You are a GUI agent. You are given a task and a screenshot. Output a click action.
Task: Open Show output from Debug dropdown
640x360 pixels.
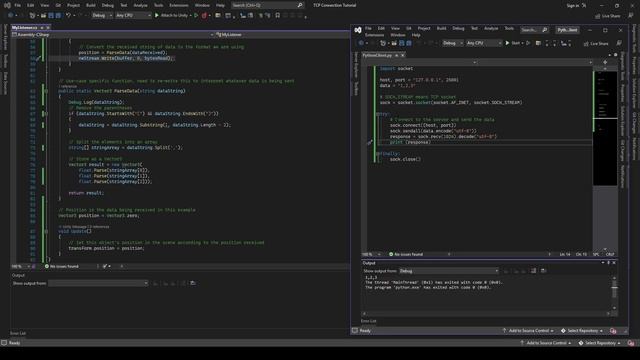pos(449,271)
